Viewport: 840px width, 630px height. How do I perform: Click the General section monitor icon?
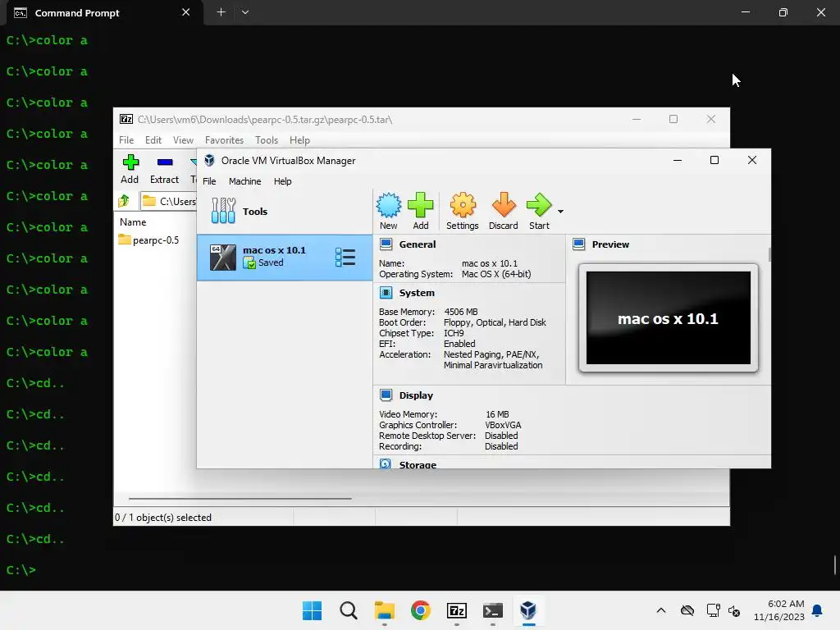coord(386,244)
